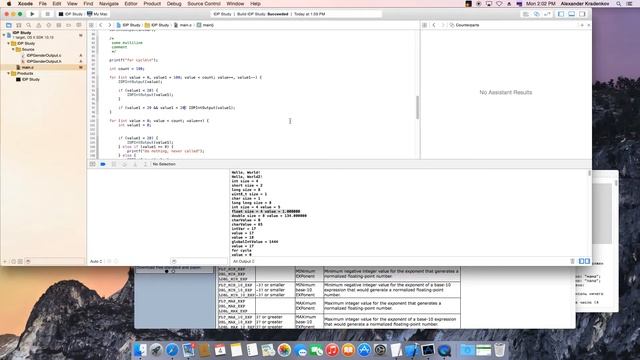Open Safari from the Dock
640x360 pixels.
[x=172, y=350]
